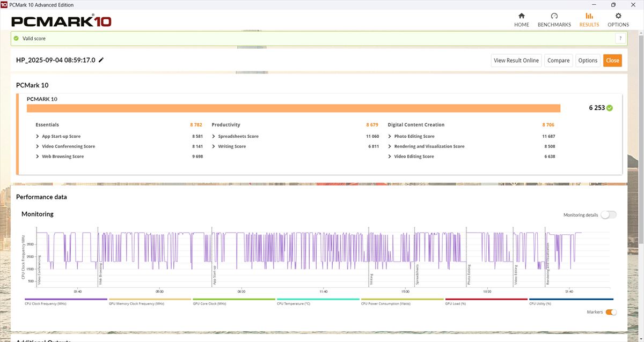Click the pencil icon to rename result
Image resolution: width=644 pixels, height=342 pixels.
tap(101, 60)
